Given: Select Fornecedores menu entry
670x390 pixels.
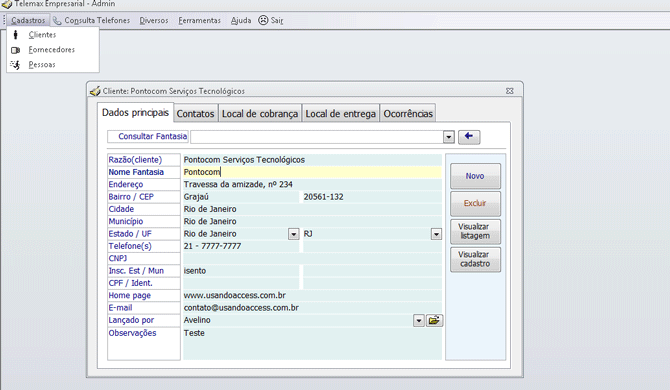Looking at the screenshot, I should [53, 50].
